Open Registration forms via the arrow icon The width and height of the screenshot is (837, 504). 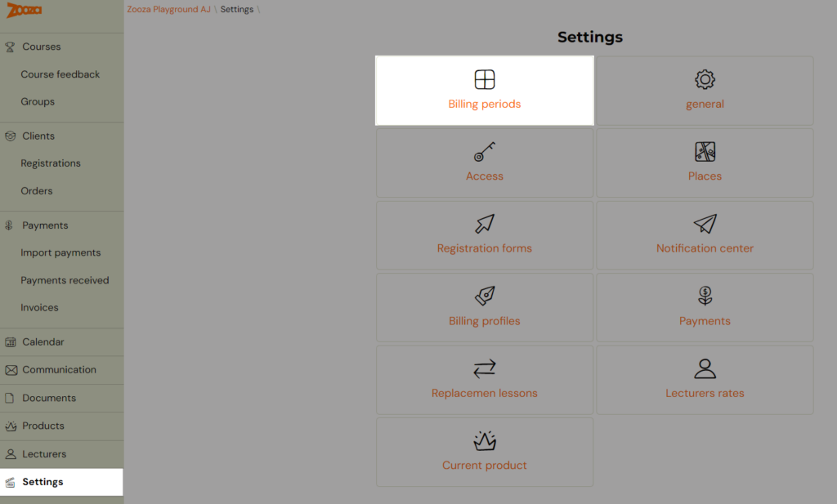tap(484, 225)
